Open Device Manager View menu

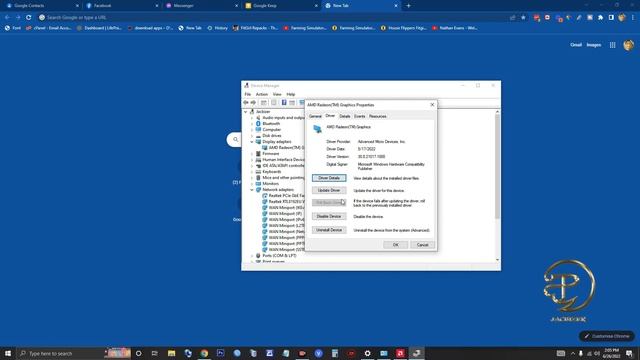click(277, 94)
